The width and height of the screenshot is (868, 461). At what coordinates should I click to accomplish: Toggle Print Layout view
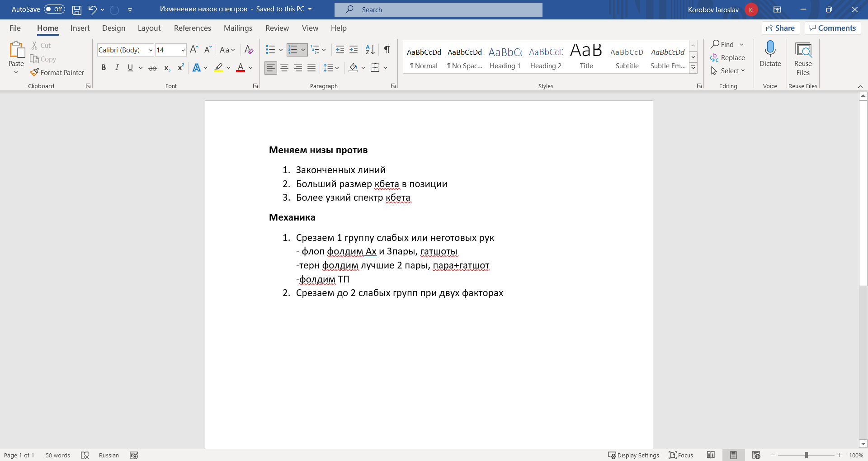pos(733,455)
